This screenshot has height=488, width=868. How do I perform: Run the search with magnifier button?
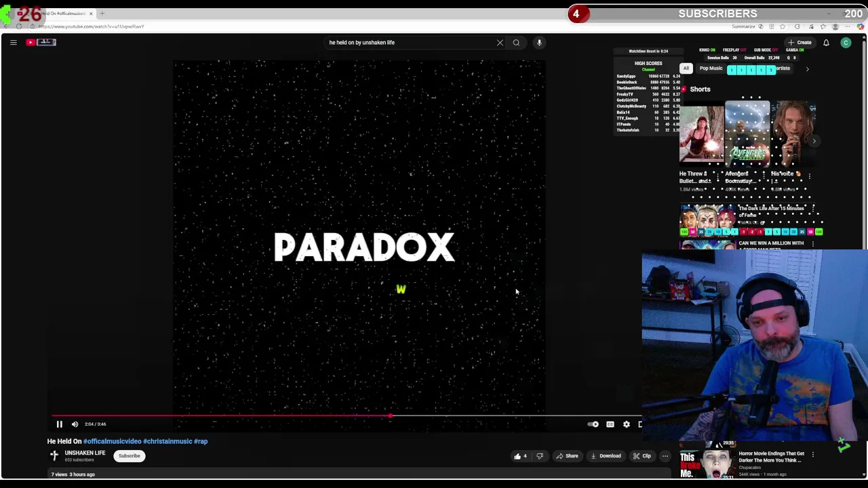click(516, 43)
